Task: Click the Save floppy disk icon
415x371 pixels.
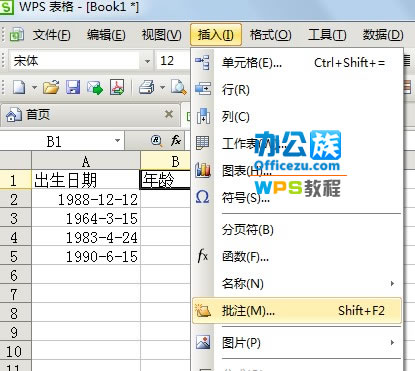Action: [x=73, y=87]
